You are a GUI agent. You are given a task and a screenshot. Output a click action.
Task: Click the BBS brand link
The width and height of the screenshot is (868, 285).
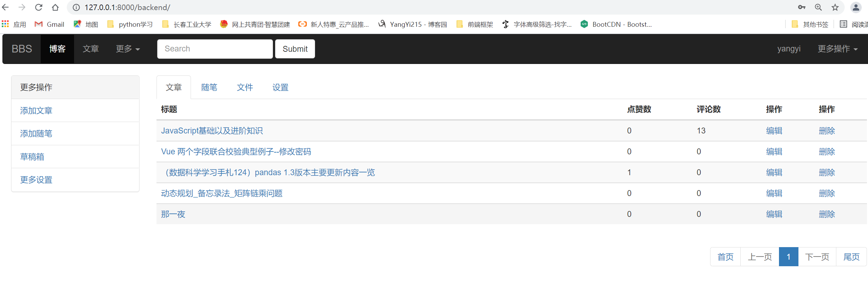pos(22,49)
